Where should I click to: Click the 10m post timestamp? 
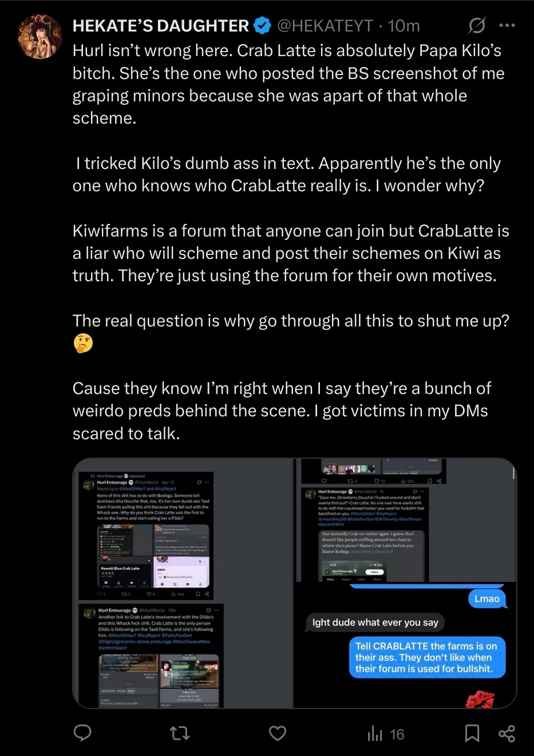[404, 26]
